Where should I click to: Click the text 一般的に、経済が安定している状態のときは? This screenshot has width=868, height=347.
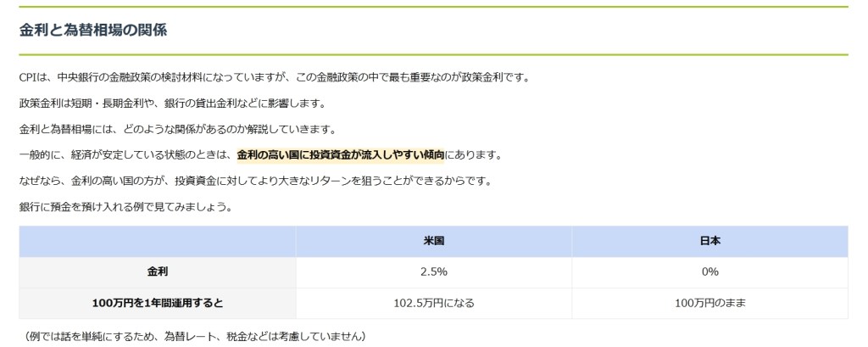pyautogui.click(x=125, y=155)
